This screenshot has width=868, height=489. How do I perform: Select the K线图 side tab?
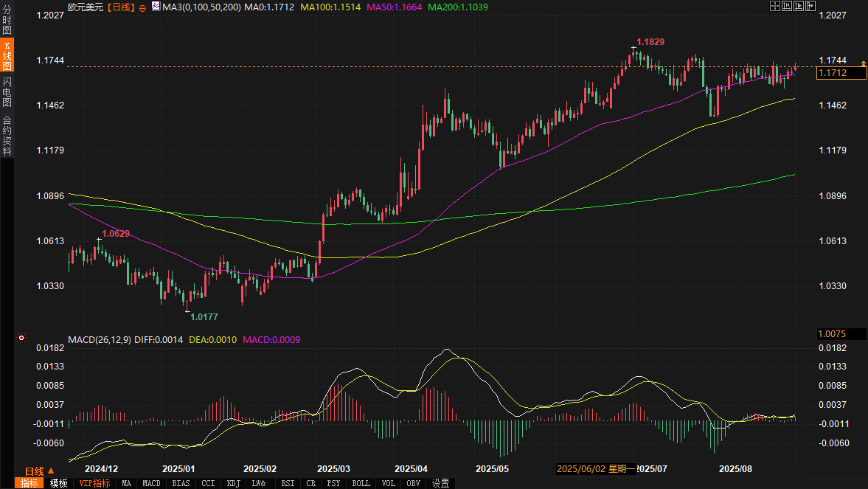pyautogui.click(x=7, y=55)
